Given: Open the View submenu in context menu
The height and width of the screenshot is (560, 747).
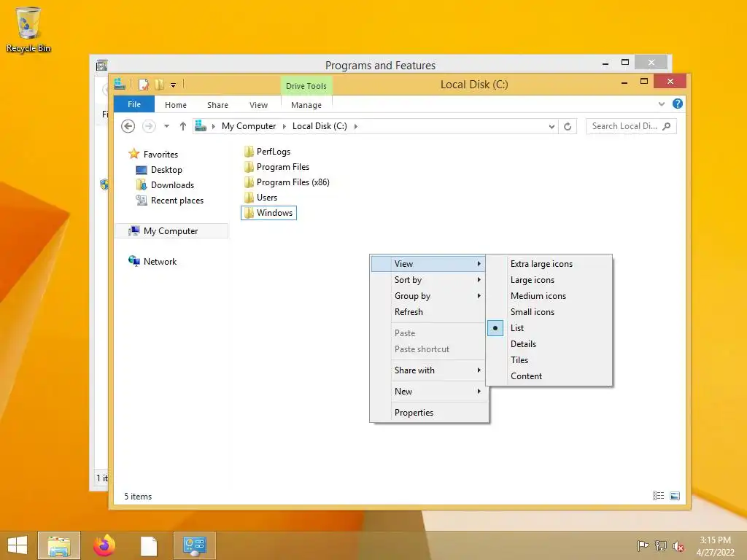Looking at the screenshot, I should click(427, 264).
